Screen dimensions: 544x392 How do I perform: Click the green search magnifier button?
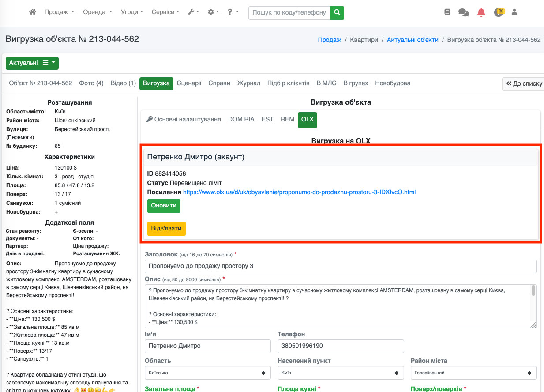coord(337,13)
